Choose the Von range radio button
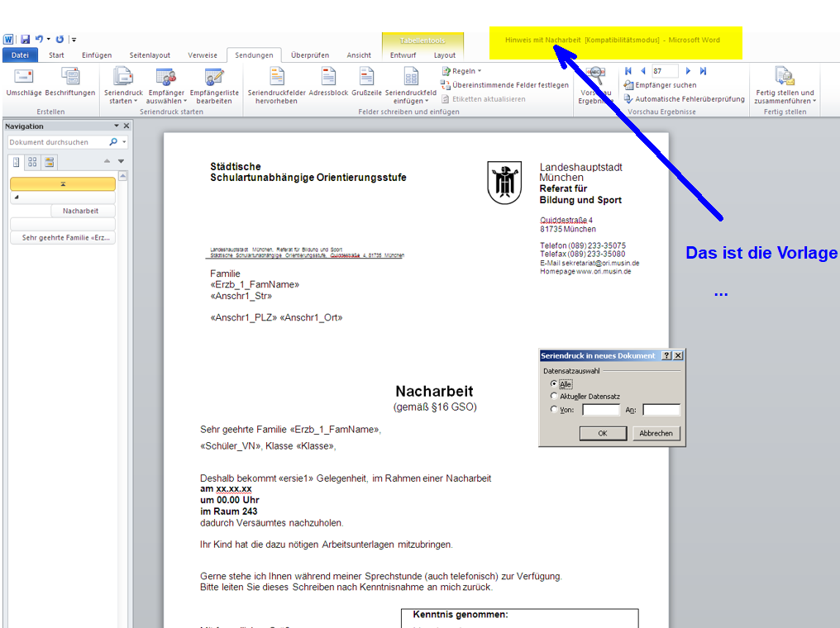This screenshot has width=840, height=628. pos(554,410)
